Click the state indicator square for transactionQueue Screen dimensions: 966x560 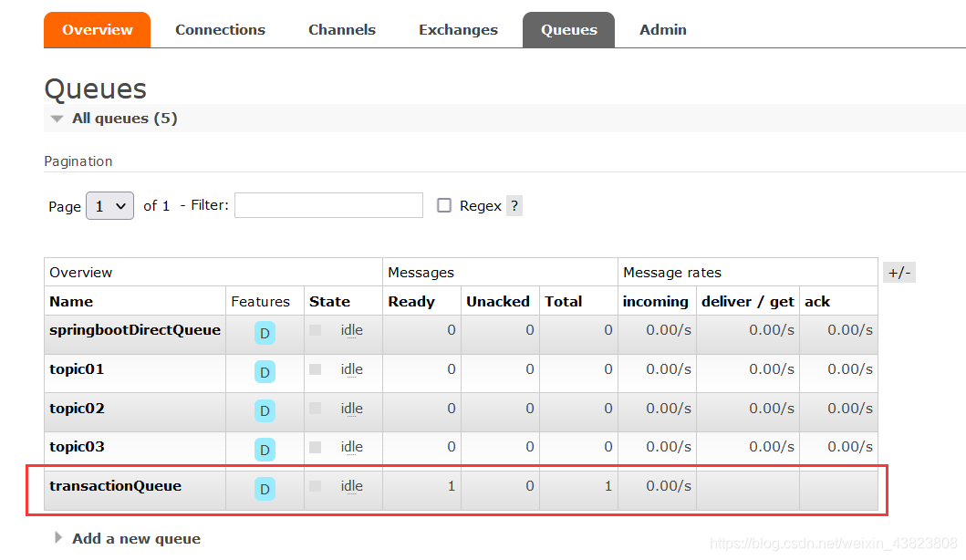pos(316,486)
